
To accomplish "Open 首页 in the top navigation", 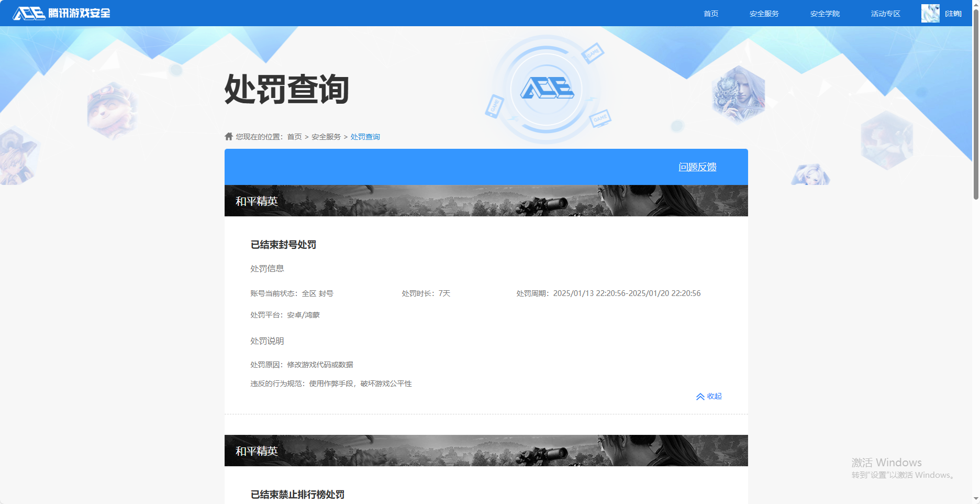I will [710, 14].
